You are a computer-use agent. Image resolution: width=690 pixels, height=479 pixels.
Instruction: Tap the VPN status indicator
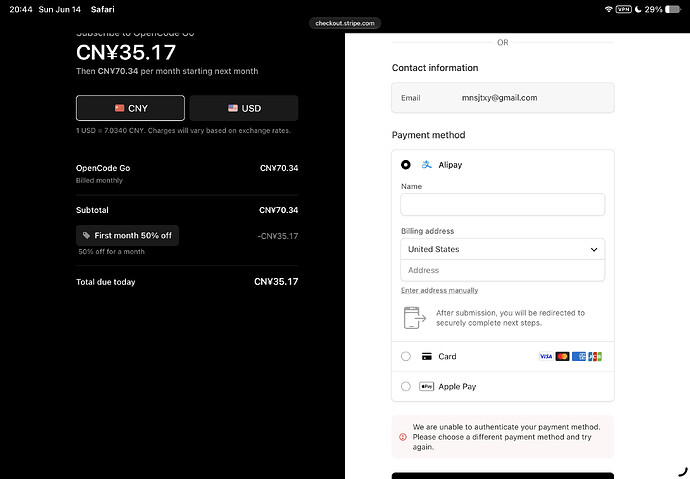(624, 9)
